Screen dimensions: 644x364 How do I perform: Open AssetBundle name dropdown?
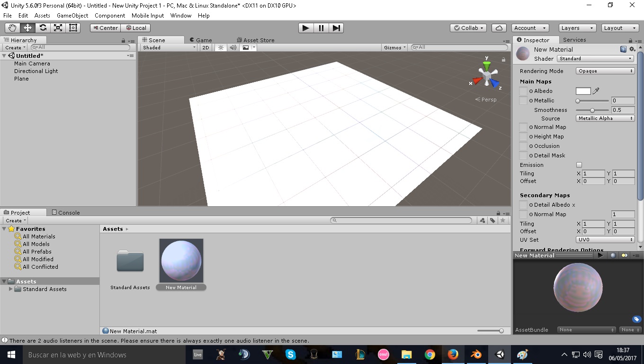[x=586, y=330]
